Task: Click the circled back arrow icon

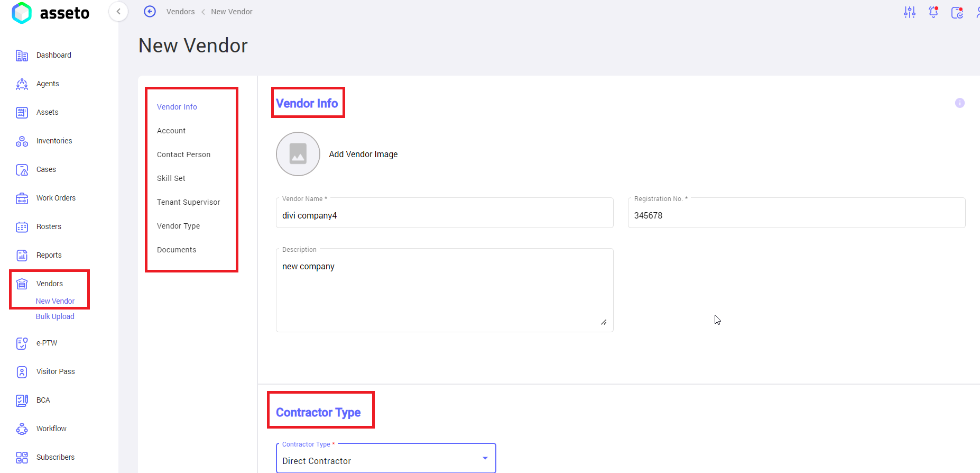Action: 150,12
